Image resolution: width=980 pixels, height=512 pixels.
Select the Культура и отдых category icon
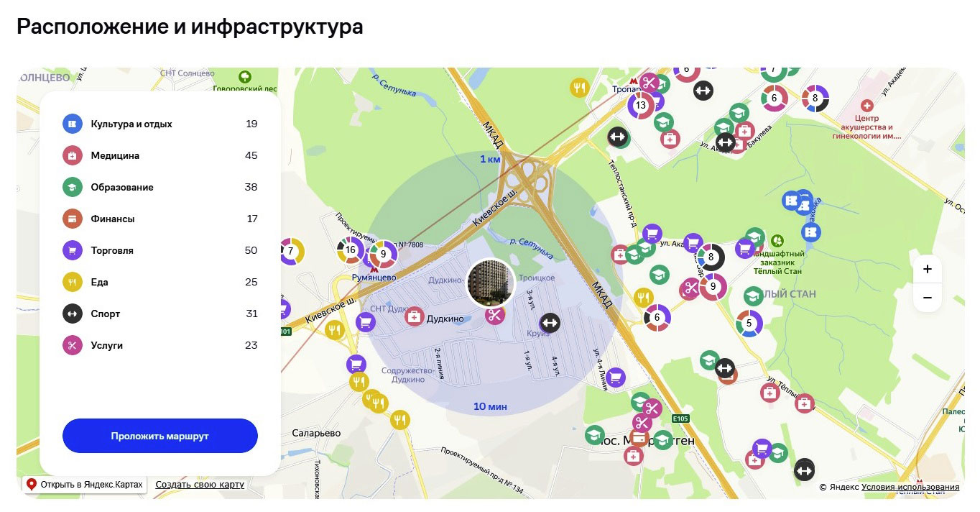(73, 124)
